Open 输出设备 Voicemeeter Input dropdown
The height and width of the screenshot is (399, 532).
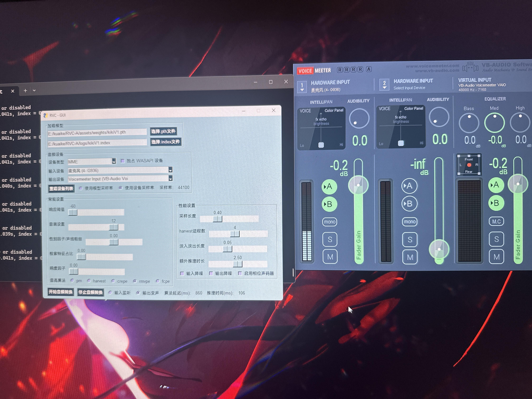coord(170,178)
